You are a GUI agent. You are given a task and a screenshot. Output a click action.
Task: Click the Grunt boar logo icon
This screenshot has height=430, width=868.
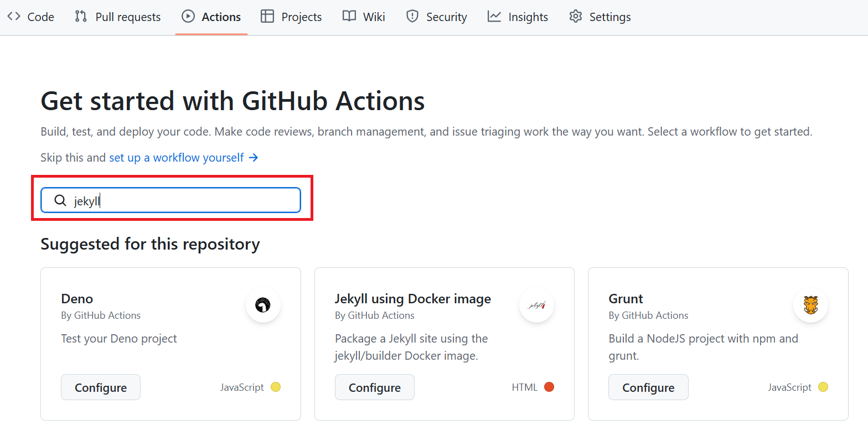(810, 305)
